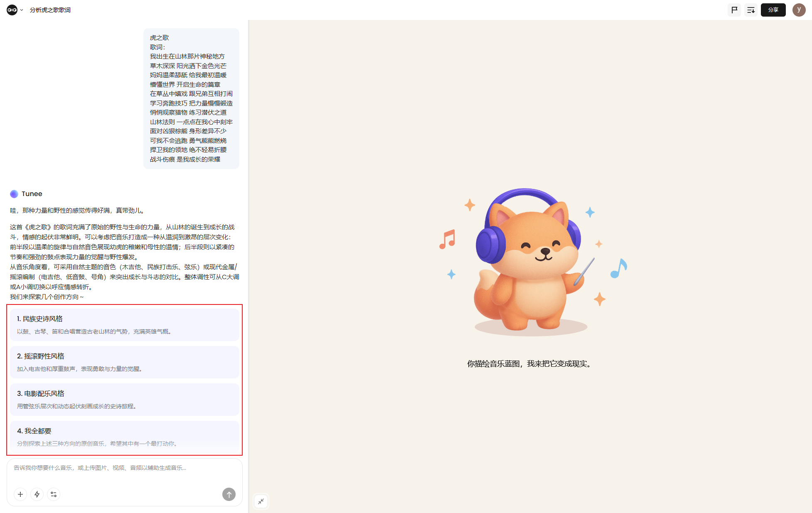Choose option 3 电影配乐风格
Screen dimensions: 812x513
coord(125,399)
